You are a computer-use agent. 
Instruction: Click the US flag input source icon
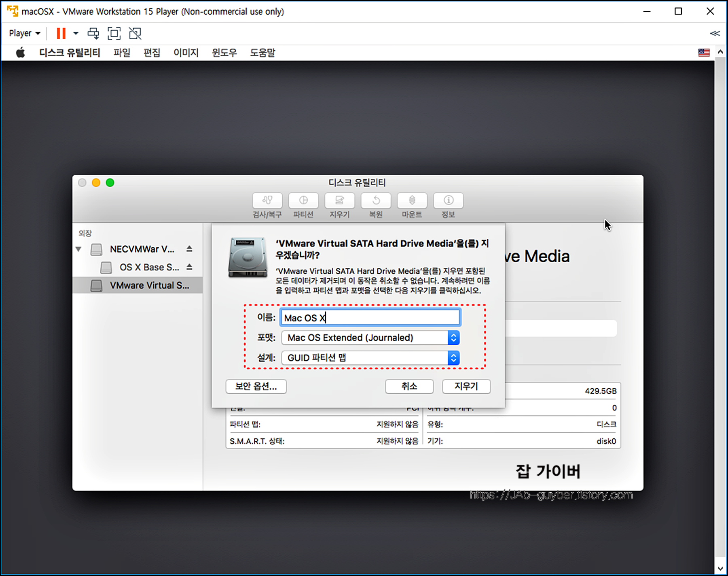pos(704,53)
